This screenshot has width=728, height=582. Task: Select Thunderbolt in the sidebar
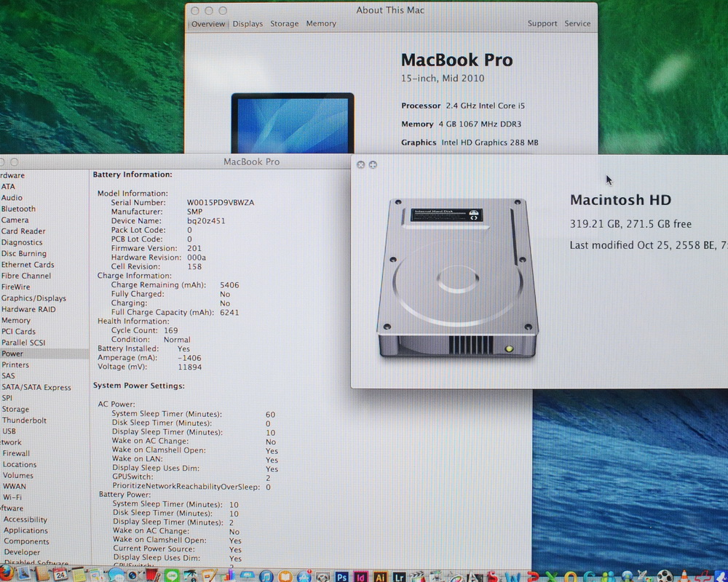(x=24, y=420)
